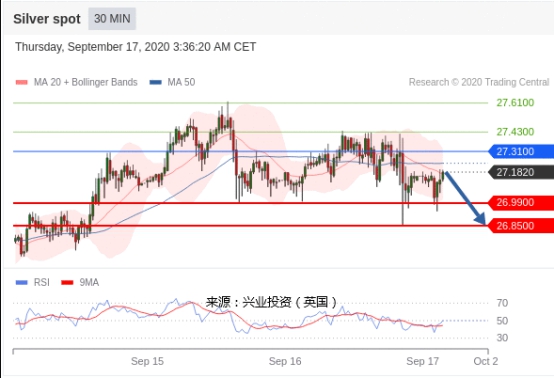Select the RSI 30 level label
Viewport: 554px width, 378px height.
coord(502,338)
